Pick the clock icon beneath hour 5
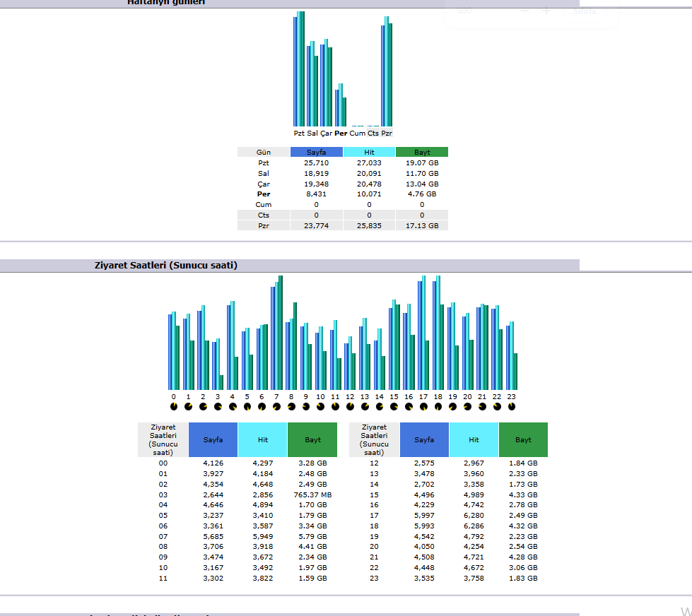 coord(247,407)
